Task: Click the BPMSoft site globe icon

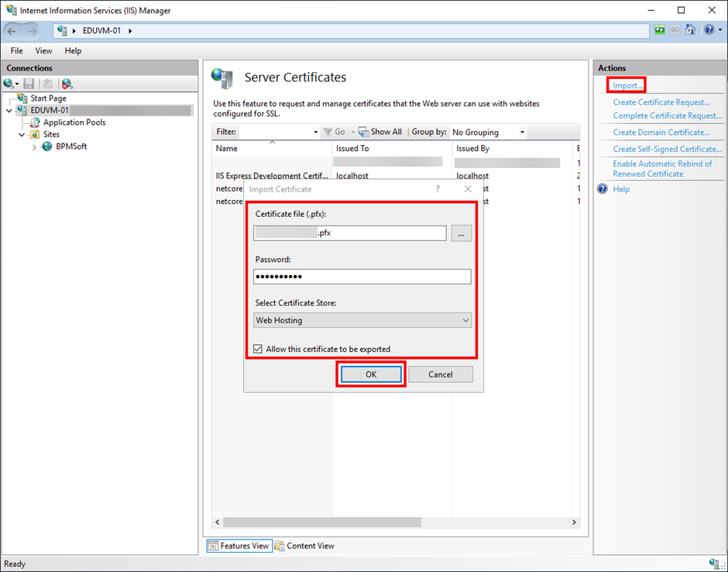Action: click(x=47, y=146)
